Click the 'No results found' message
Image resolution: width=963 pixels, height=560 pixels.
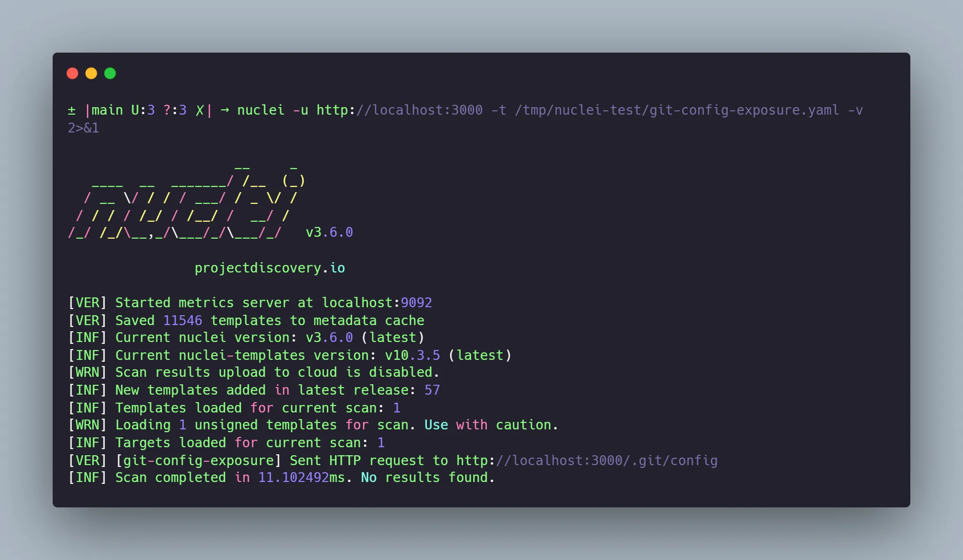click(427, 477)
